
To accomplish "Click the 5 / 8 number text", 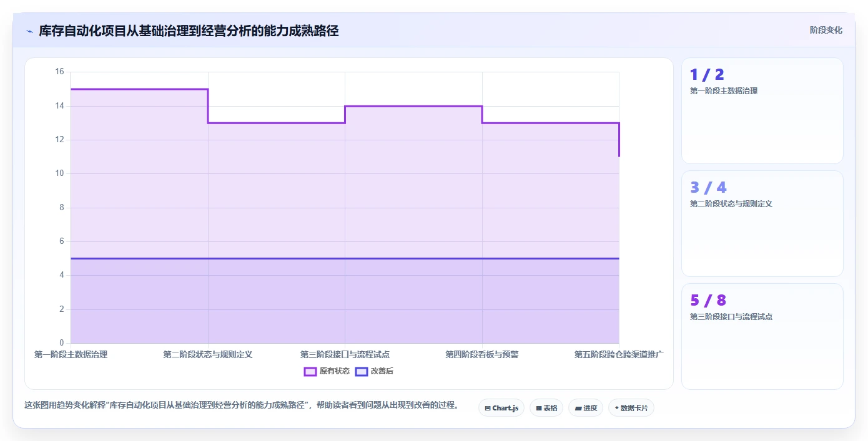I will 708,301.
